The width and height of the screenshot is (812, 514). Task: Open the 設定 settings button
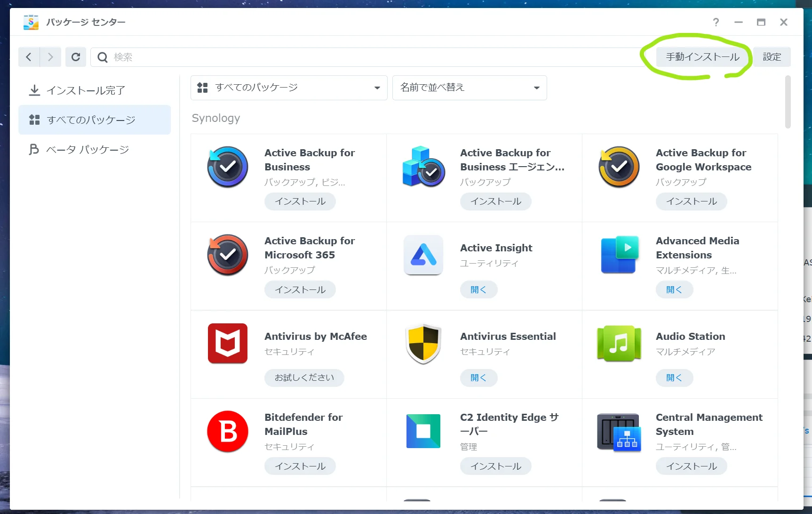(772, 57)
